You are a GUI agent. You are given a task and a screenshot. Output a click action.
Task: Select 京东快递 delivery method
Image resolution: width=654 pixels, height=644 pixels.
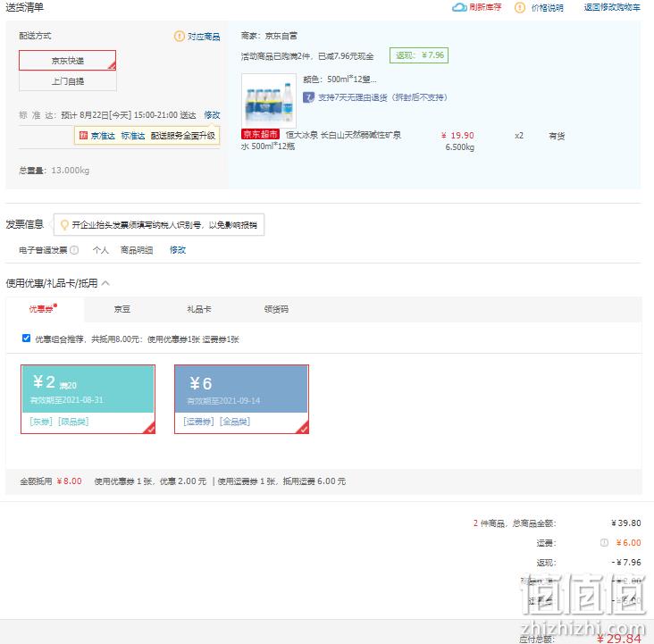(68, 61)
